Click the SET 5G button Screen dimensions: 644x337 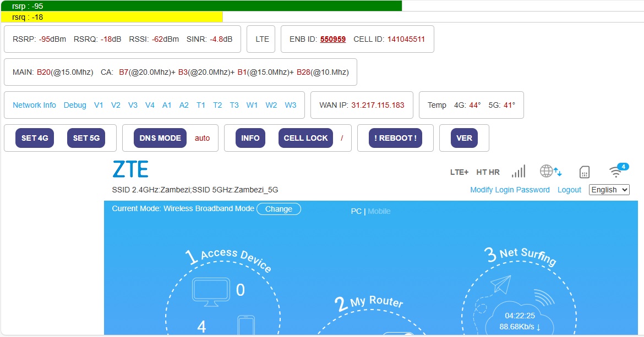coord(86,138)
